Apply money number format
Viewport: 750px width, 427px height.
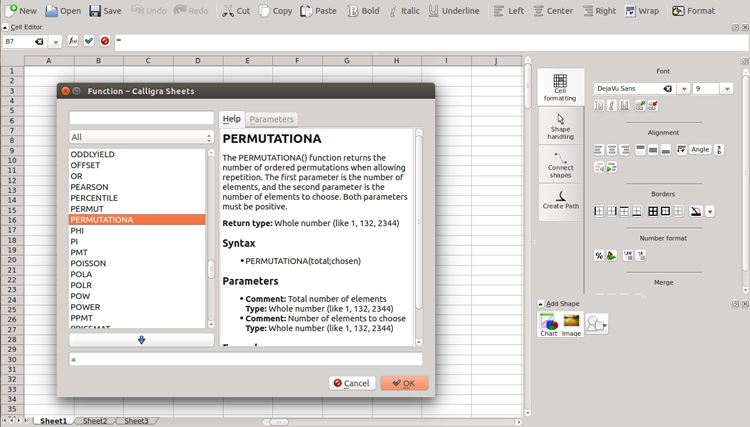612,256
